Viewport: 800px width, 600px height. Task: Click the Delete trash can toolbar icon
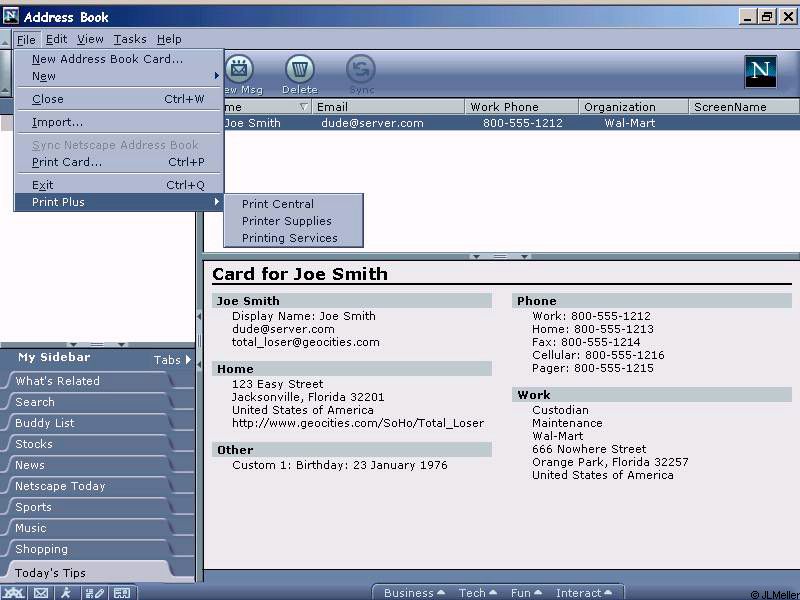(299, 69)
